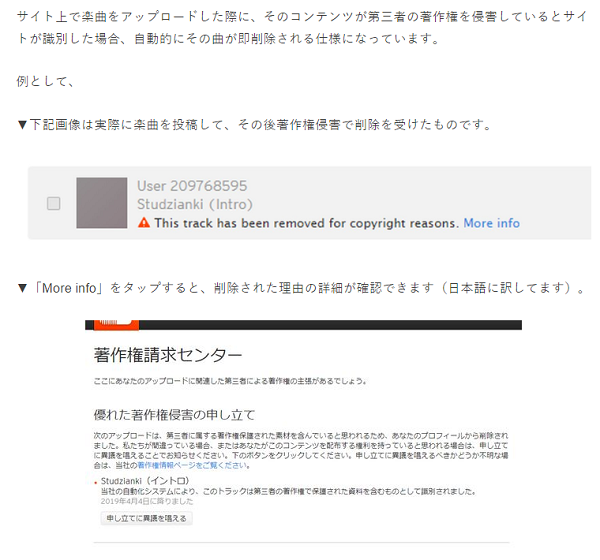Open the More info link
600x560 pixels.
[491, 223]
